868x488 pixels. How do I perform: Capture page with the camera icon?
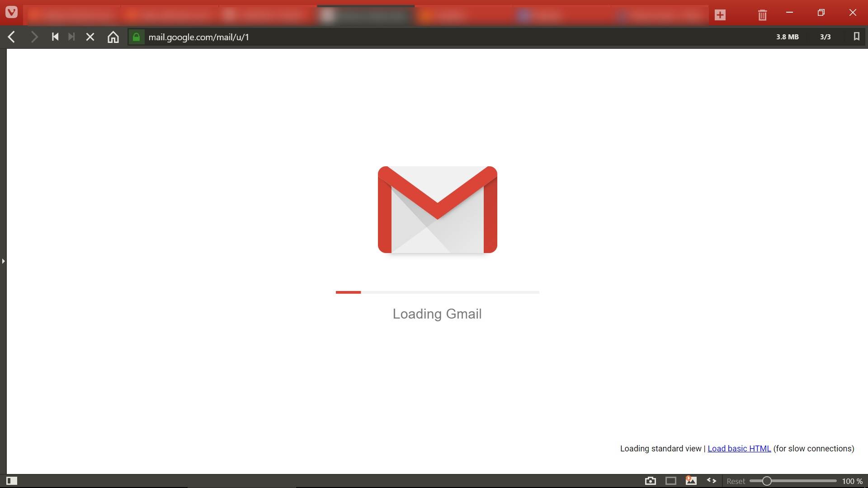point(650,481)
